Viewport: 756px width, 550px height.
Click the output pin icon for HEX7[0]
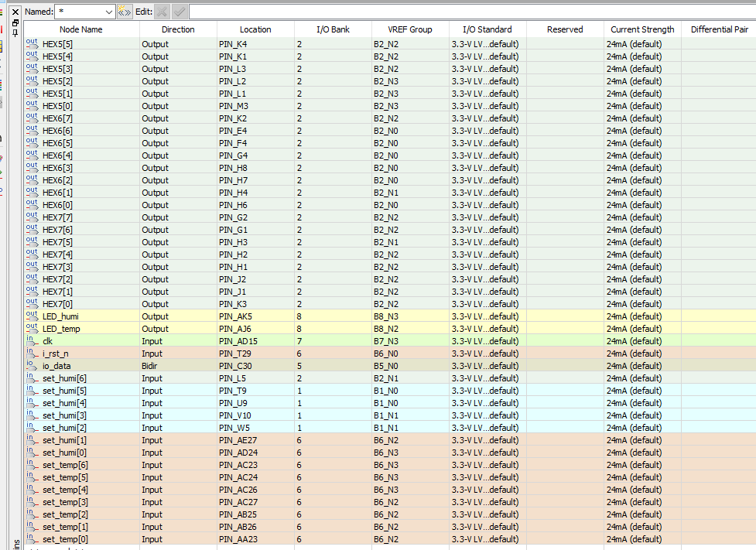(32, 304)
